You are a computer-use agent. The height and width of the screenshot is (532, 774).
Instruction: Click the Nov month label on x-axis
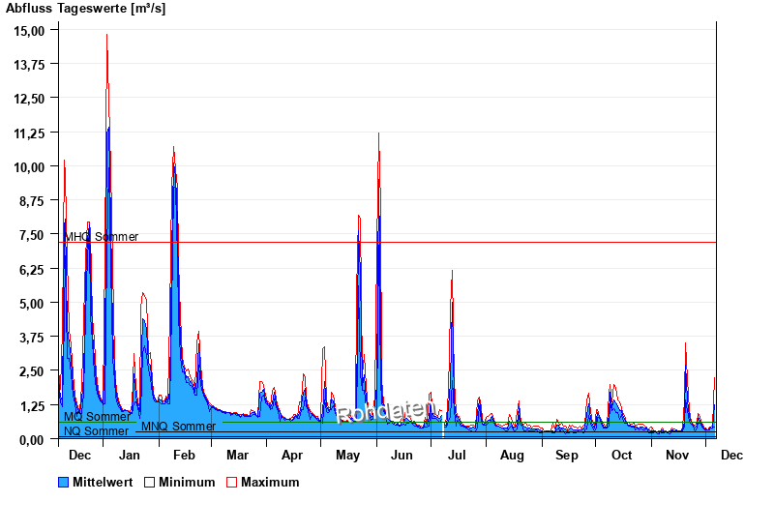[x=677, y=455]
